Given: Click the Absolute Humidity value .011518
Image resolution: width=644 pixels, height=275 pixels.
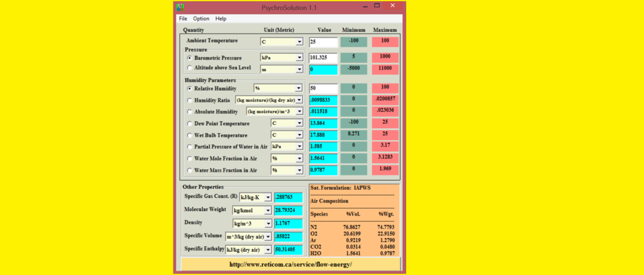Looking at the screenshot, I should point(323,112).
